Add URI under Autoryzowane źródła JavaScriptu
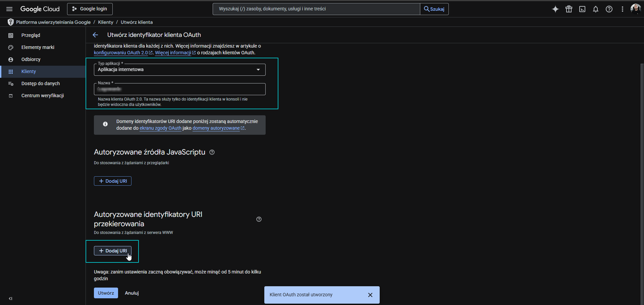 coord(113,181)
